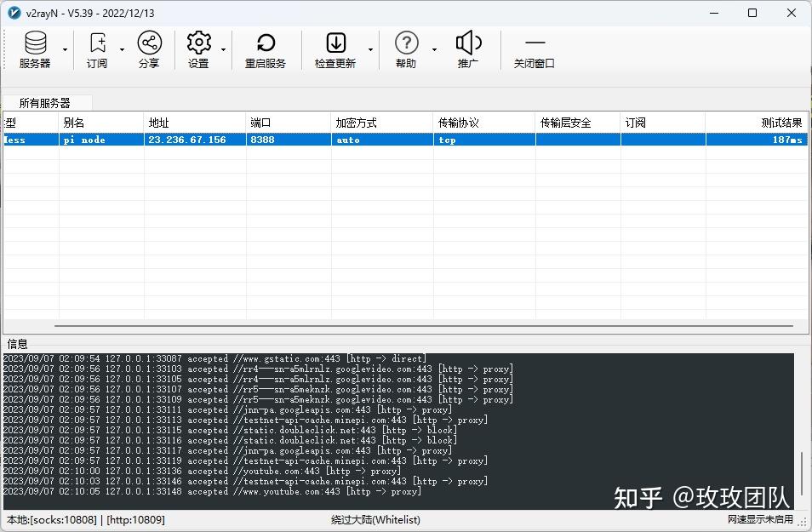Viewport: 812px width, 532px height.
Task: Expand the dropdown arrow beside 订阅
Action: pos(123,49)
